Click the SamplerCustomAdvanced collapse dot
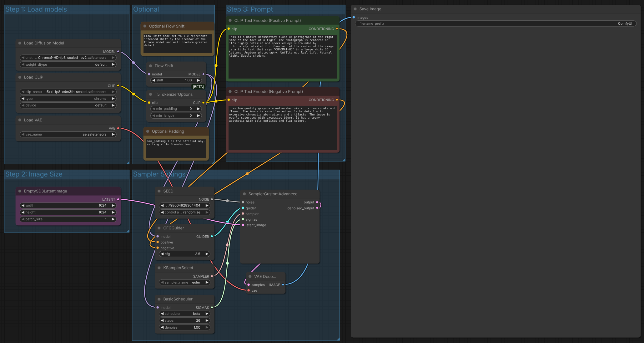The image size is (644, 343). point(244,194)
